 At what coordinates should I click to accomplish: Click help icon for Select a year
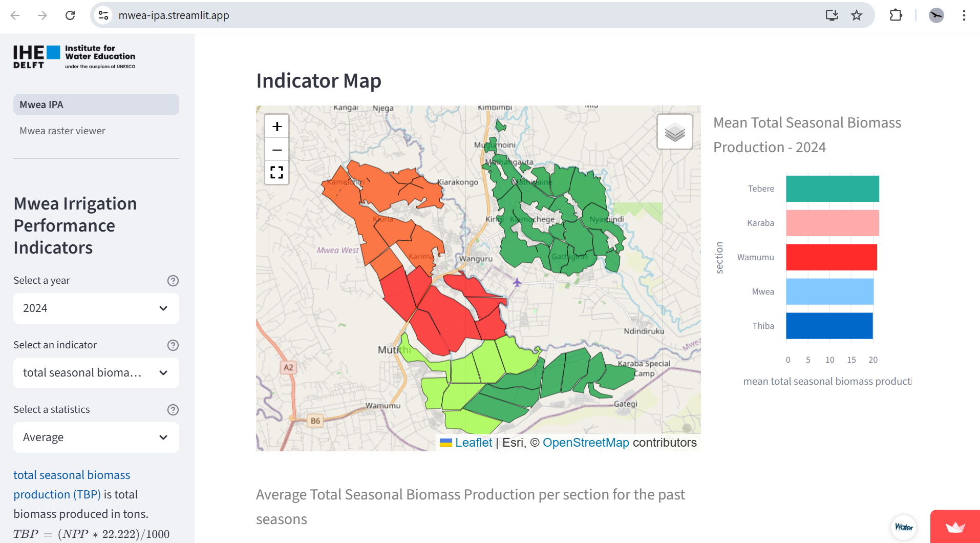point(173,281)
